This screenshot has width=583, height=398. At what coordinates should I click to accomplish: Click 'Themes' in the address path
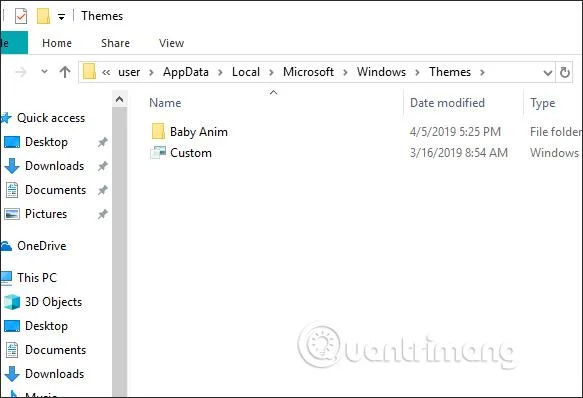pyautogui.click(x=450, y=72)
